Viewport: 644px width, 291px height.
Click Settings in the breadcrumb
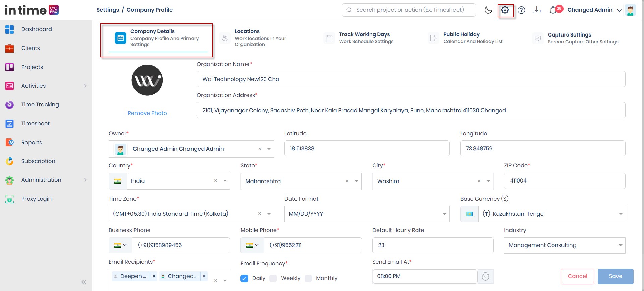pyautogui.click(x=108, y=10)
